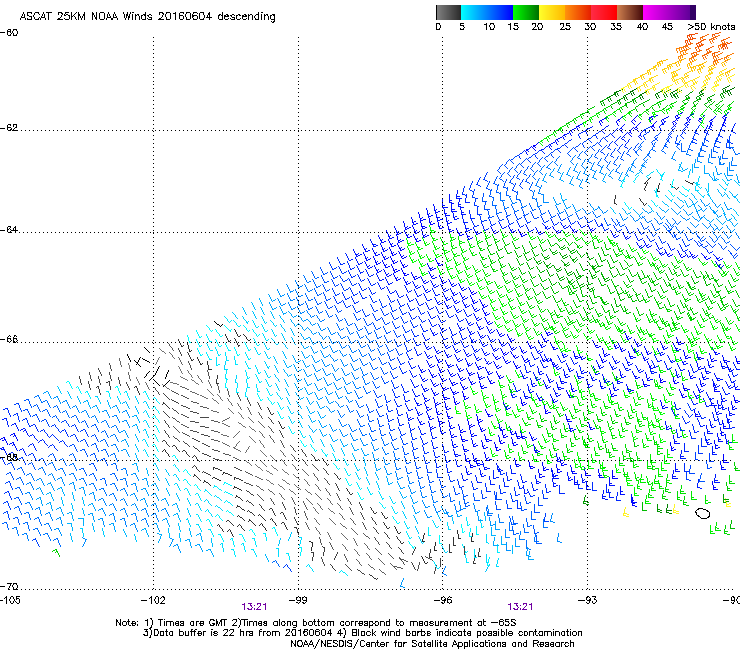Click the cyan 5–10 knots color segment

tap(474, 12)
